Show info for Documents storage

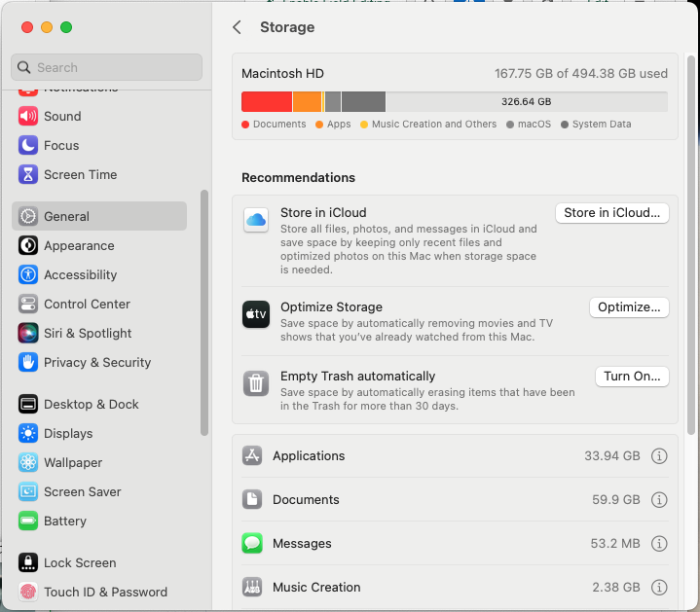click(x=659, y=499)
